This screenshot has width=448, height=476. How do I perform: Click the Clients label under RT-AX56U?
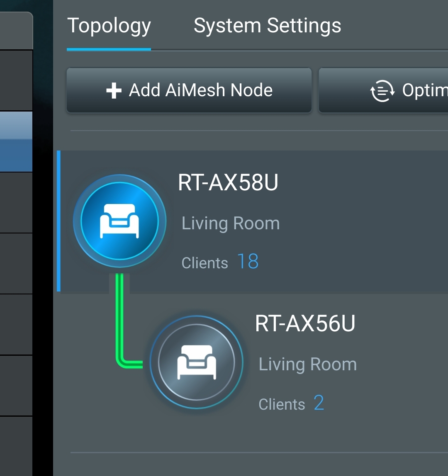[x=282, y=405]
